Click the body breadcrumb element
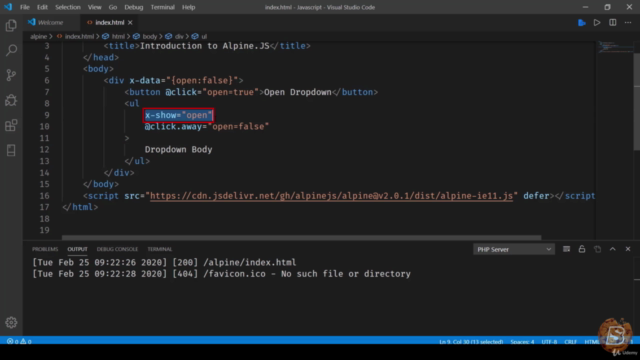Image resolution: width=640 pixels, height=360 pixels. point(145,36)
